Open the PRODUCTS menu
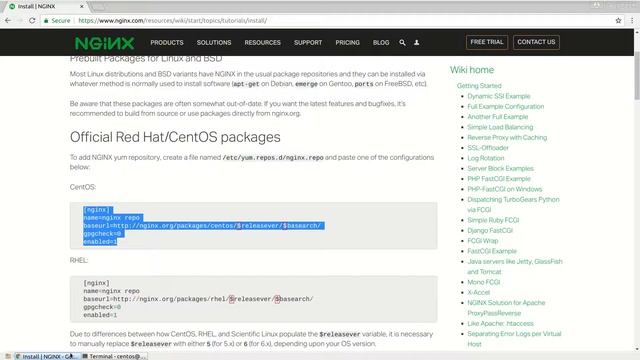Image resolution: width=640 pixels, height=360 pixels. [167, 42]
